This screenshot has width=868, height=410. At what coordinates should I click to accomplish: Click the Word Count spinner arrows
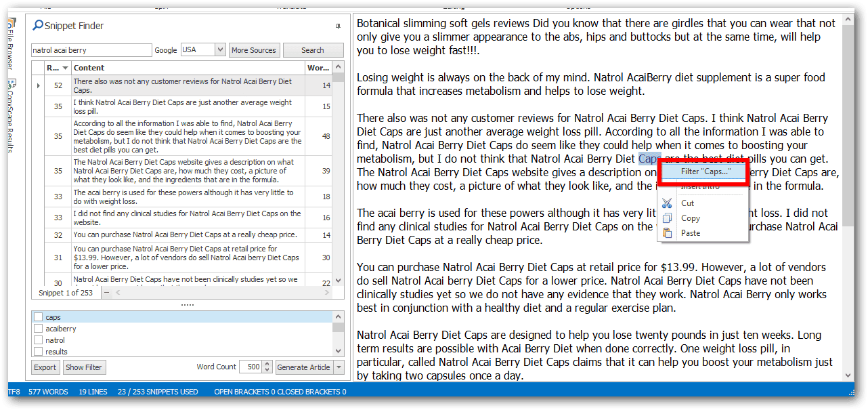pos(267,367)
